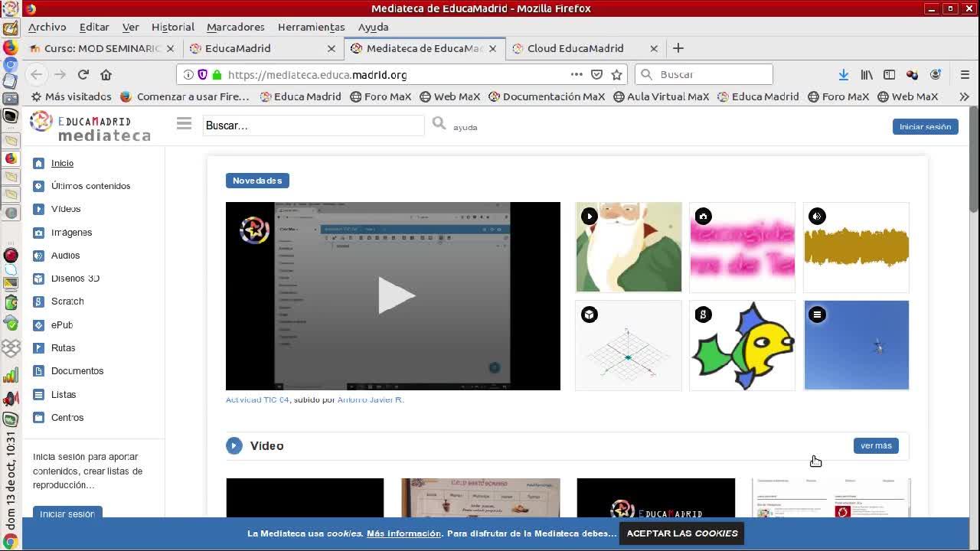Go to Inicio in the sidebar
Viewport: 980px width, 551px height.
click(x=62, y=163)
